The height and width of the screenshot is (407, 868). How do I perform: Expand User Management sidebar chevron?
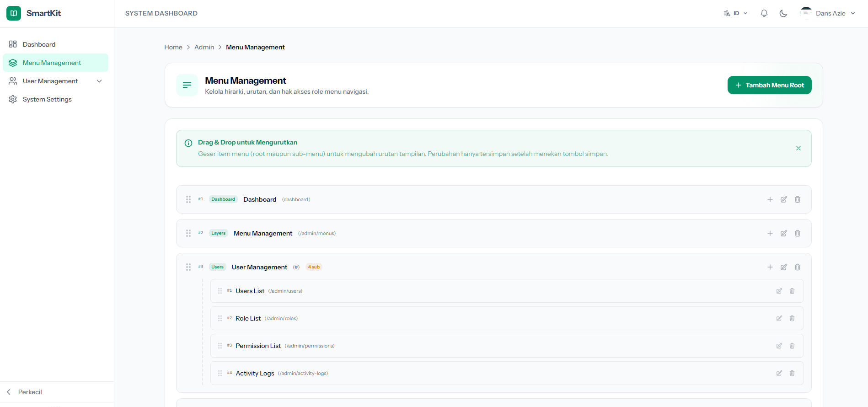click(99, 81)
